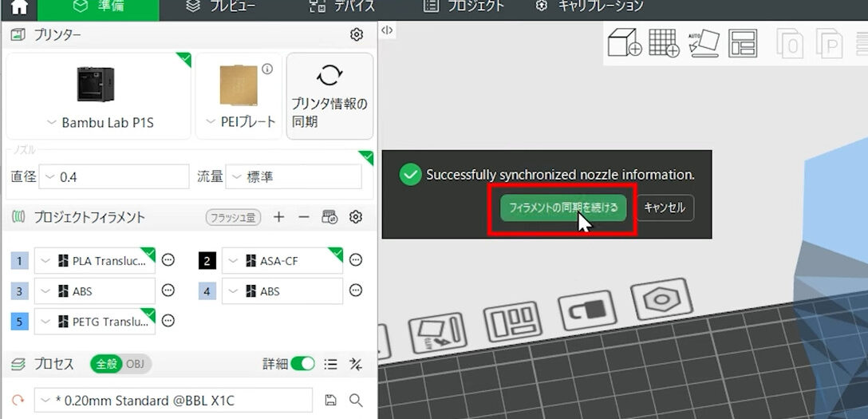Image resolution: width=868 pixels, height=419 pixels.
Task: Click filament 4 color swatch
Action: [x=207, y=291]
